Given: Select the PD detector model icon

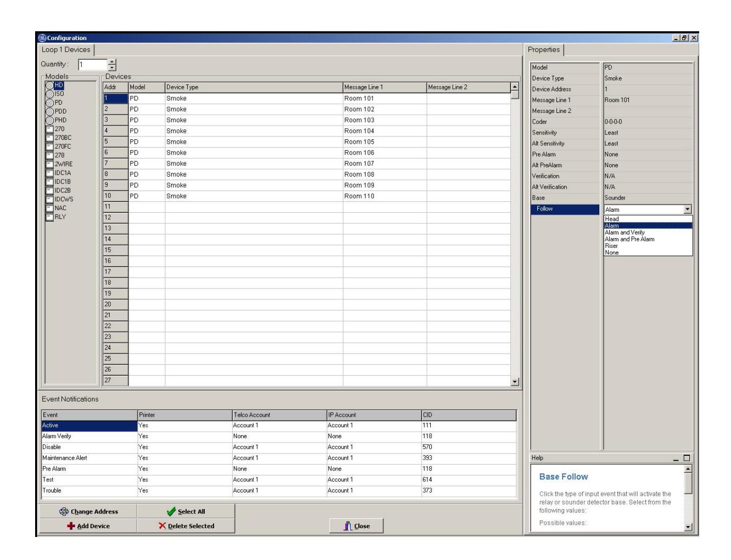Looking at the screenshot, I should [49, 103].
